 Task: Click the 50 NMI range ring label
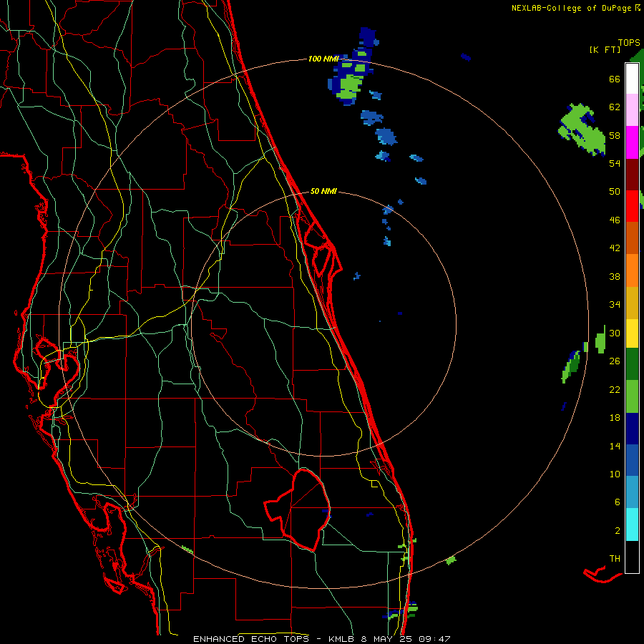tap(323, 191)
